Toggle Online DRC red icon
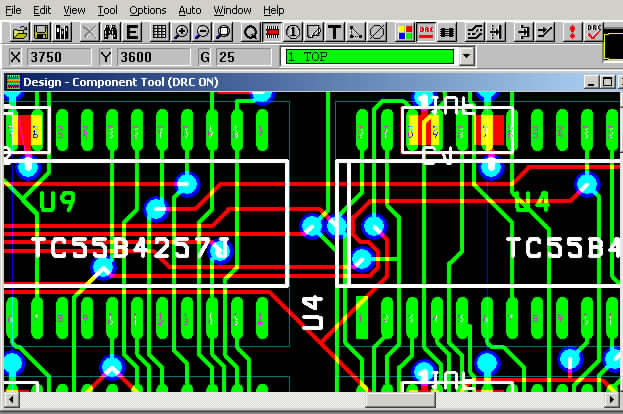Viewport: 623px width, 414px height. tap(426, 32)
